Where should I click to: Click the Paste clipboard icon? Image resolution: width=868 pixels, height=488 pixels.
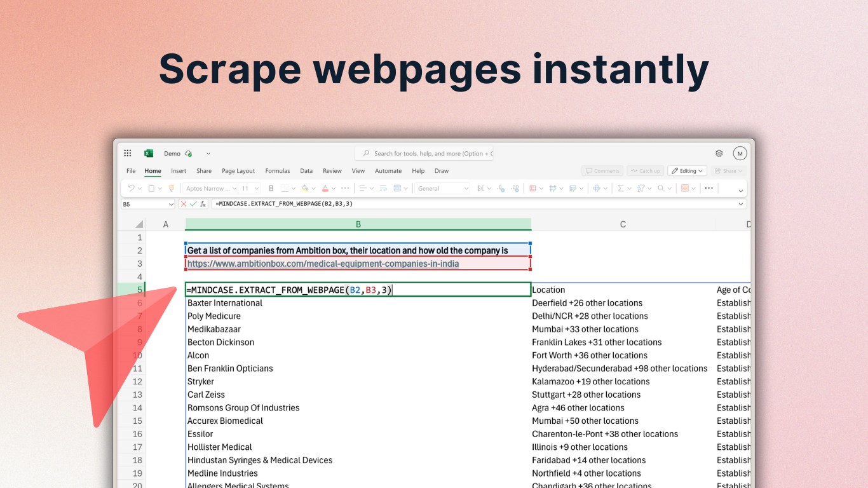click(x=151, y=188)
